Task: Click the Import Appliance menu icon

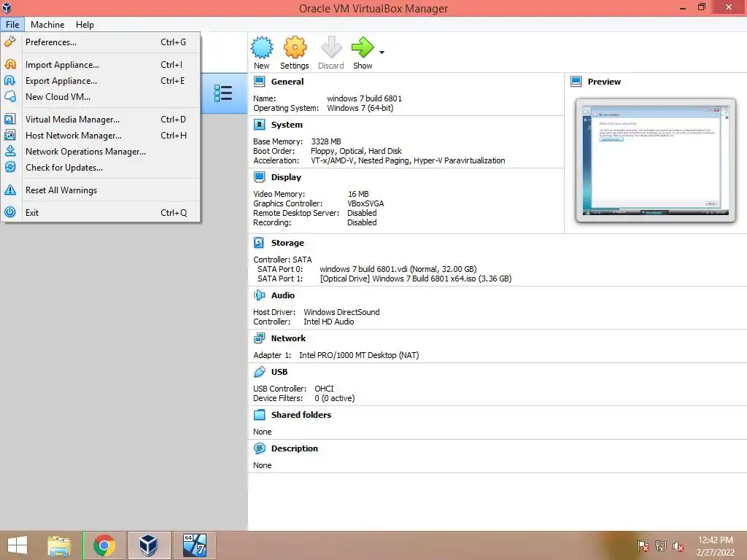Action: [10, 64]
